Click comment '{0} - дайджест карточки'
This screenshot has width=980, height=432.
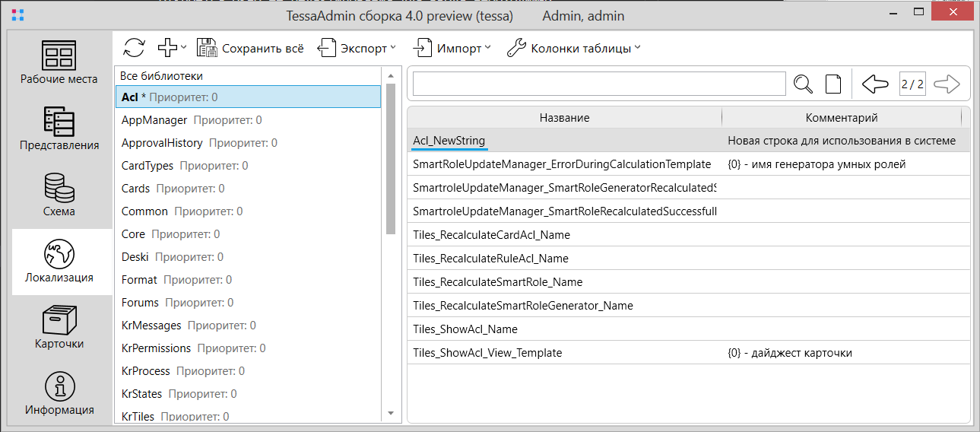click(x=790, y=353)
